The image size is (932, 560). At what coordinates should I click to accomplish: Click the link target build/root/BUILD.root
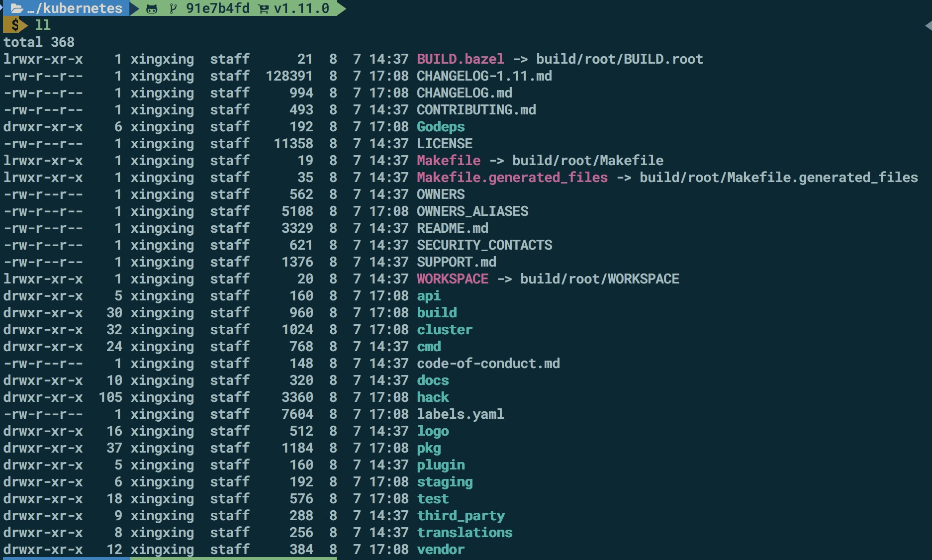620,59
